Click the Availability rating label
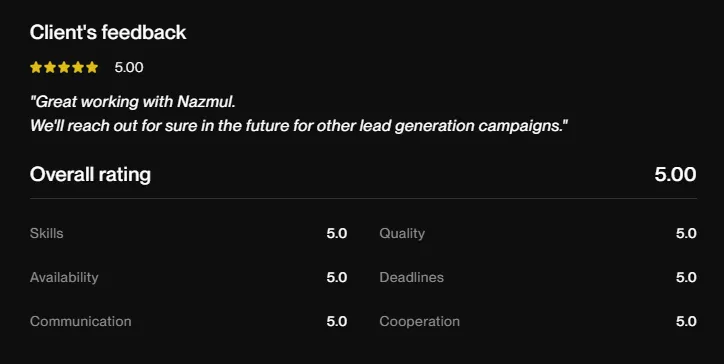 64,278
